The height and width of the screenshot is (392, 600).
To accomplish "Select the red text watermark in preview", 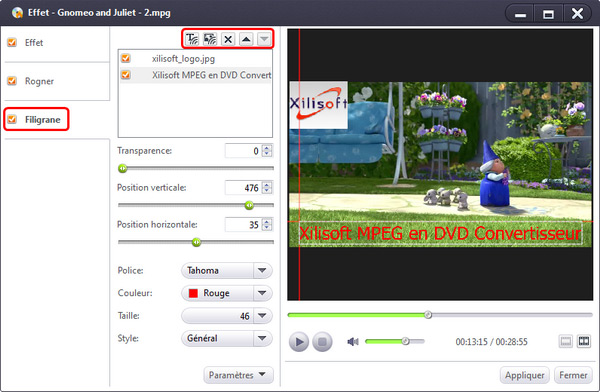I will tap(440, 234).
